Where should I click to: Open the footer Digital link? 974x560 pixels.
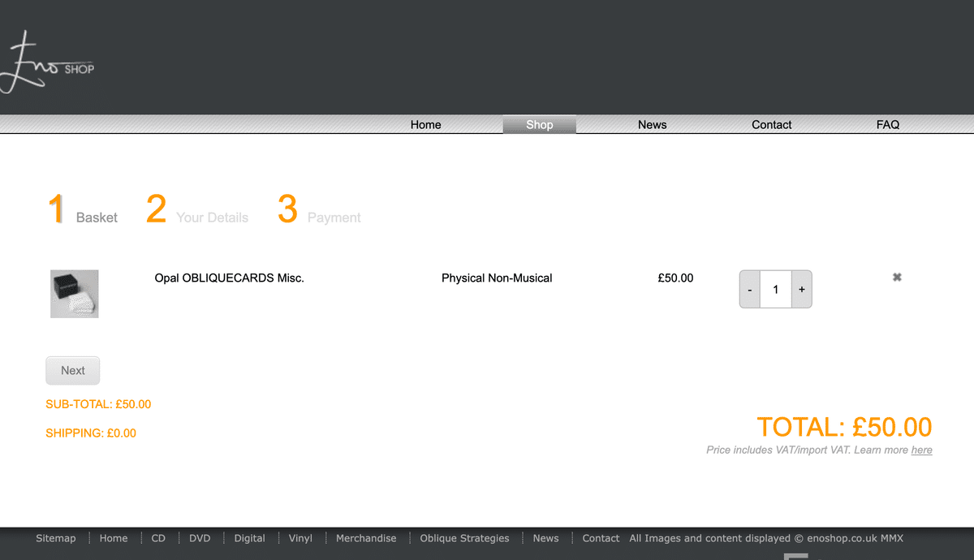point(250,538)
